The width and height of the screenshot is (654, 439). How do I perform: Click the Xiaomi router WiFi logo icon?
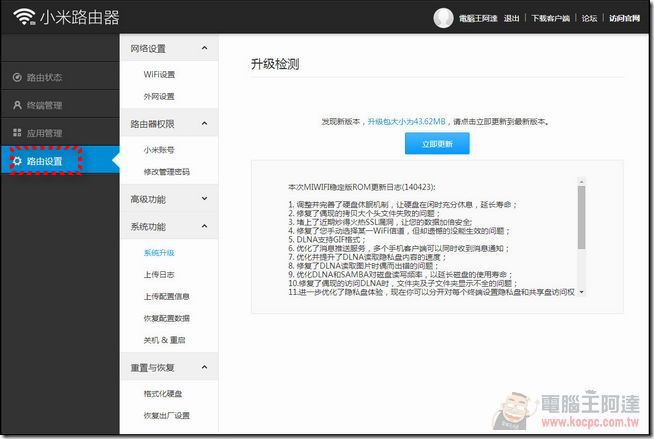pos(24,17)
